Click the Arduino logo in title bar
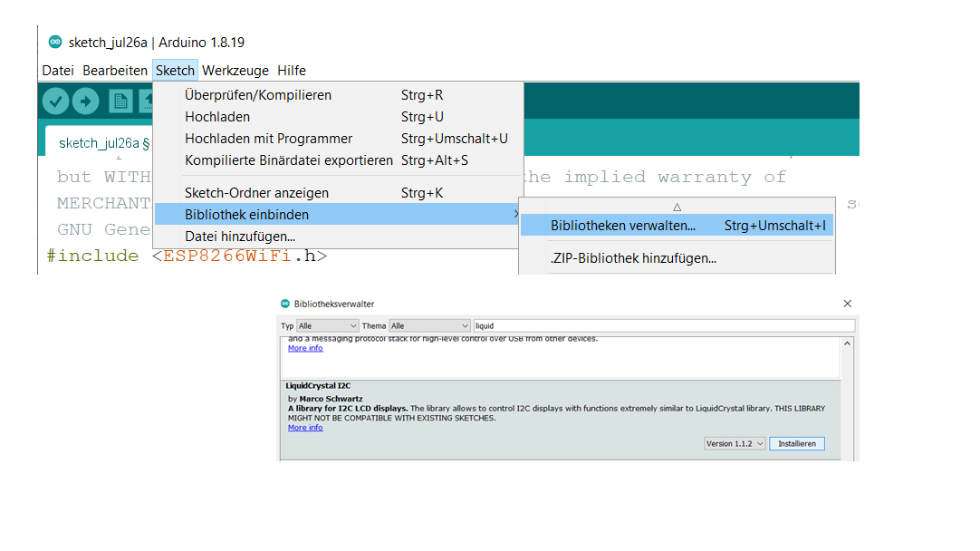 [x=55, y=43]
